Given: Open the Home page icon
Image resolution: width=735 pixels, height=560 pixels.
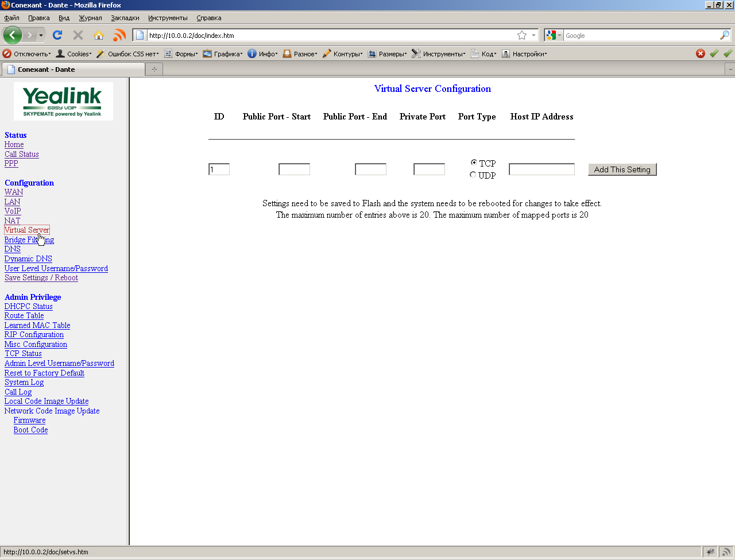Looking at the screenshot, I should point(99,35).
